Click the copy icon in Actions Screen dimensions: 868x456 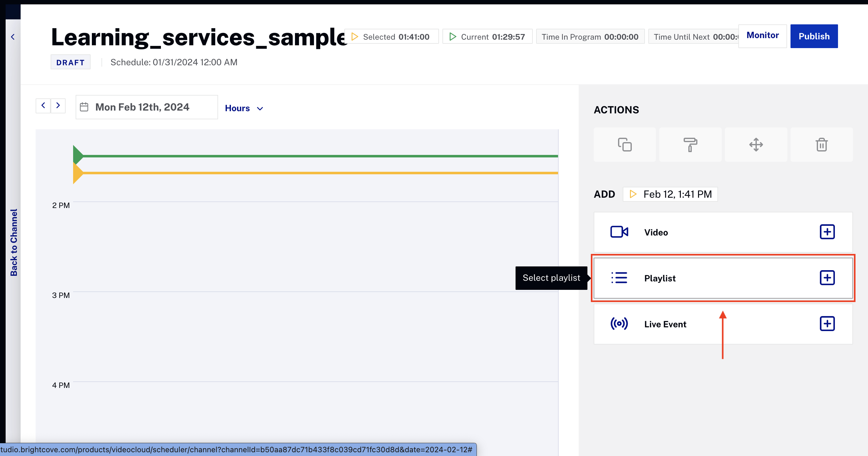[x=624, y=145]
